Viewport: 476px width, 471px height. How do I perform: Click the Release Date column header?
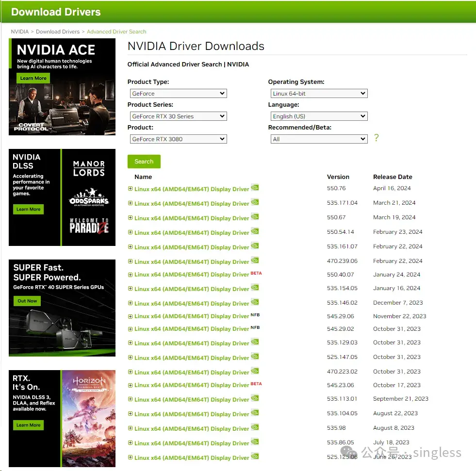coord(393,177)
